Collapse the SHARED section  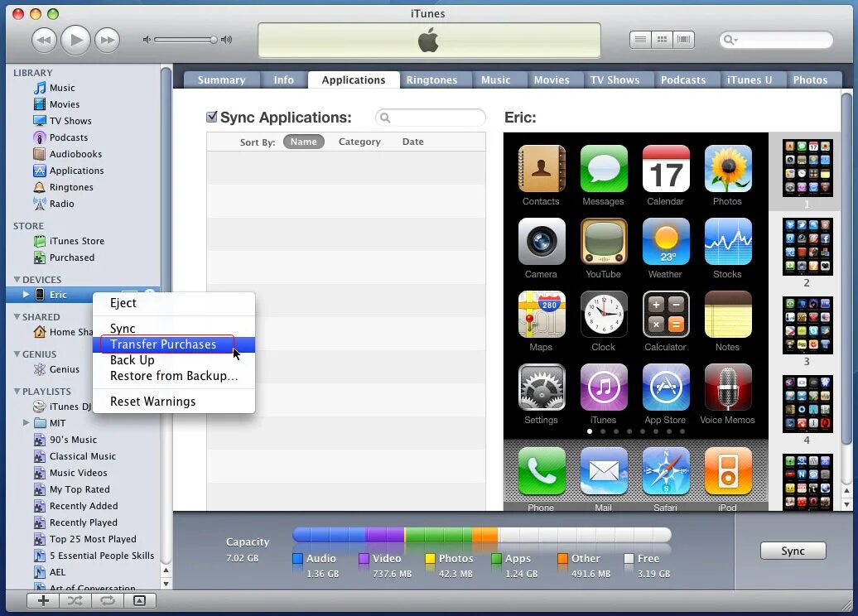coord(17,317)
